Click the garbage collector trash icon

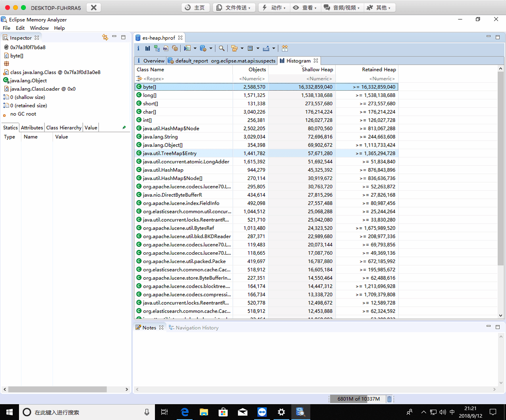[389, 399]
